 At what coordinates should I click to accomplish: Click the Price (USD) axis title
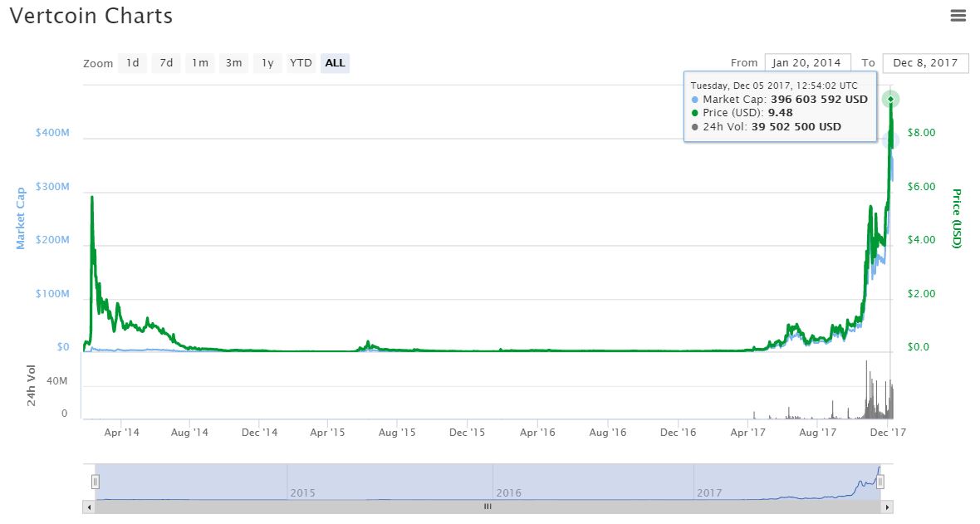point(956,218)
